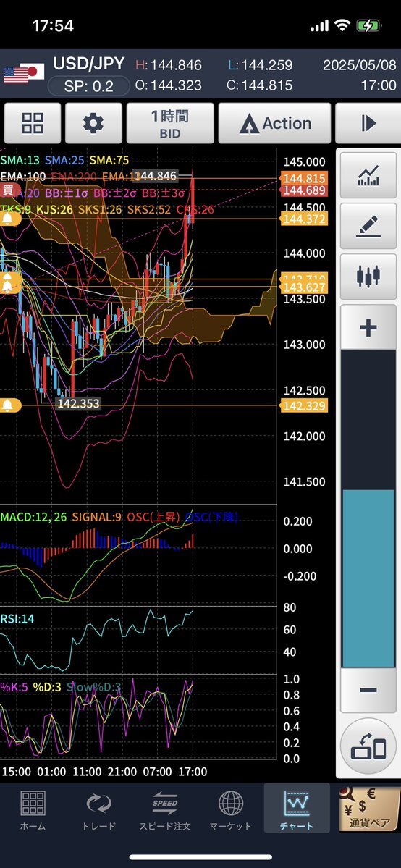This screenshot has height=868, width=401.
Task: Zoom out with the minus button
Action: 368,691
